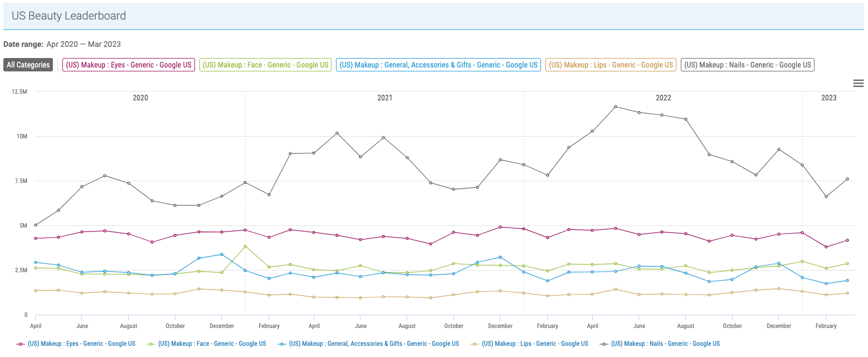Viewport: 868px width, 357px height.
Task: Click the Apr 2020 — Mar 2023 date range
Action: tap(84, 44)
